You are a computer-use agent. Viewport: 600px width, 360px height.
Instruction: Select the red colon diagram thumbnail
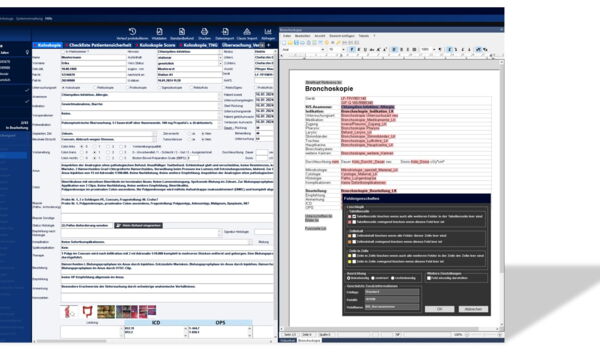tap(88, 311)
